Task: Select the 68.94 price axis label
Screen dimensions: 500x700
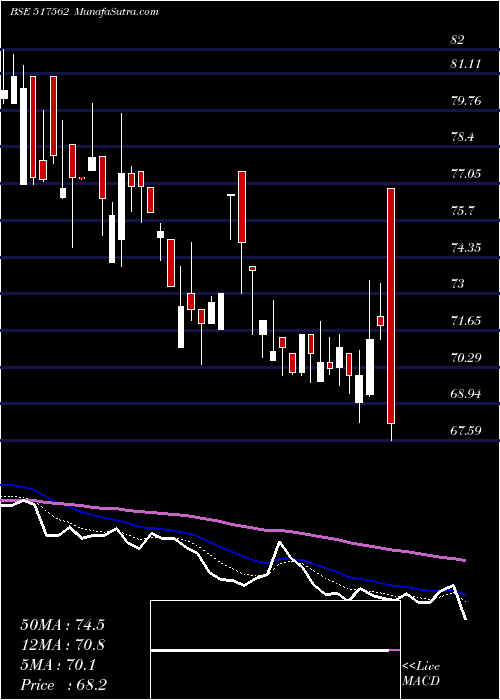Action: pyautogui.click(x=466, y=394)
